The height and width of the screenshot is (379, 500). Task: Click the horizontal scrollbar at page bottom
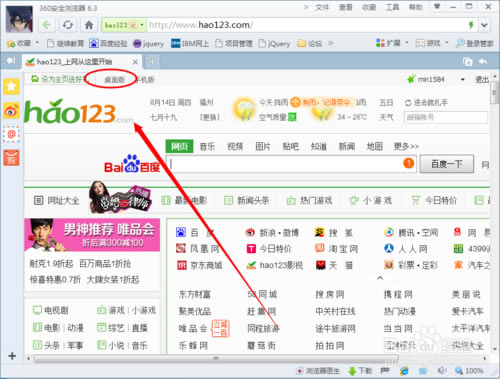(x=216, y=359)
